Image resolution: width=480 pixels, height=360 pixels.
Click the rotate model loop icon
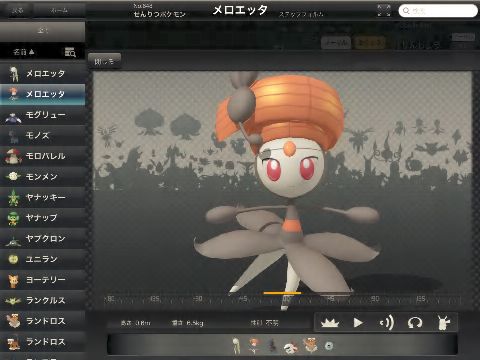point(415,323)
